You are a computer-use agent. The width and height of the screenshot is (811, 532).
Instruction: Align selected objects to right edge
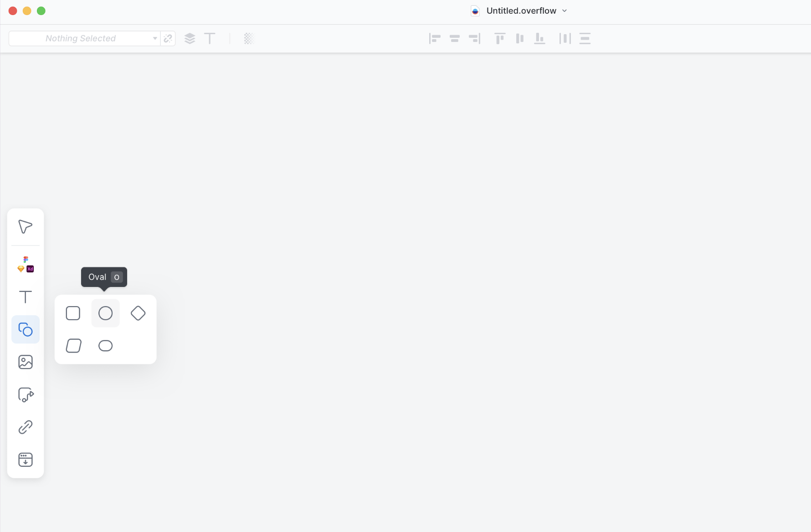point(474,39)
